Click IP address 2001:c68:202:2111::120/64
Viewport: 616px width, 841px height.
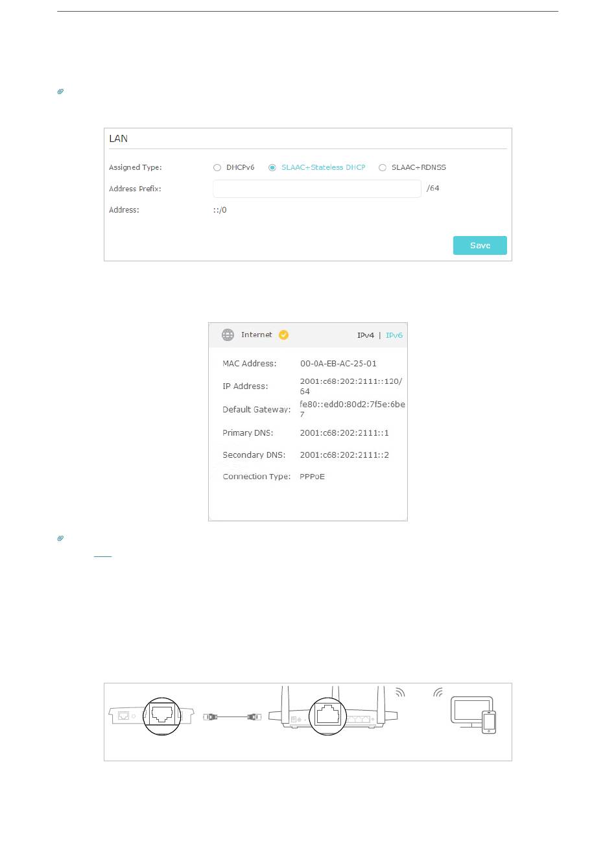(x=351, y=386)
